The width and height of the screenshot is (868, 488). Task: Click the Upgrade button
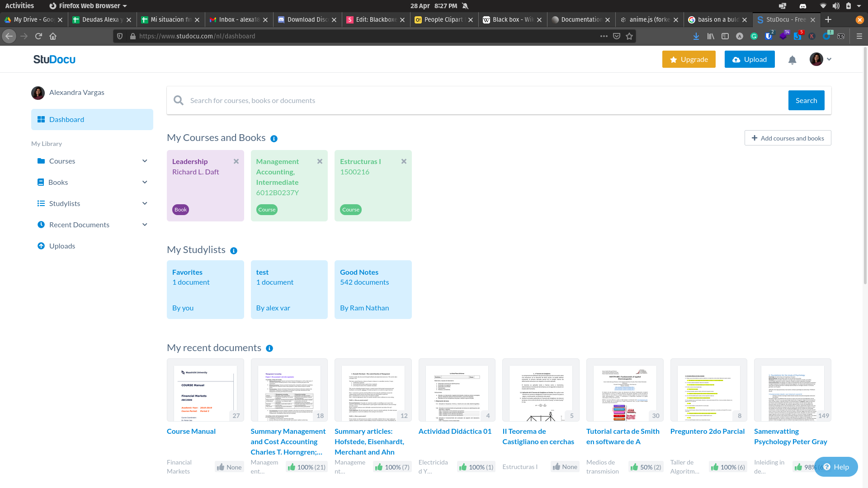point(689,59)
